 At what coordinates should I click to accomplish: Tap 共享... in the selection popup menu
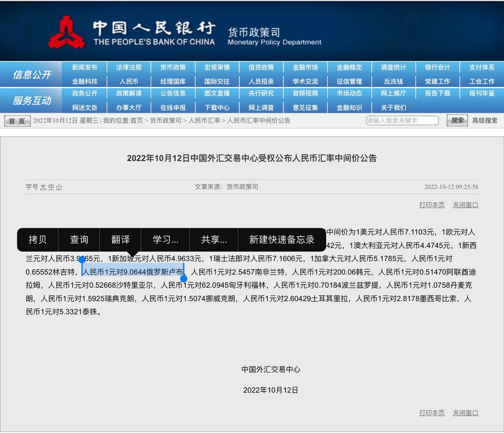coord(214,239)
